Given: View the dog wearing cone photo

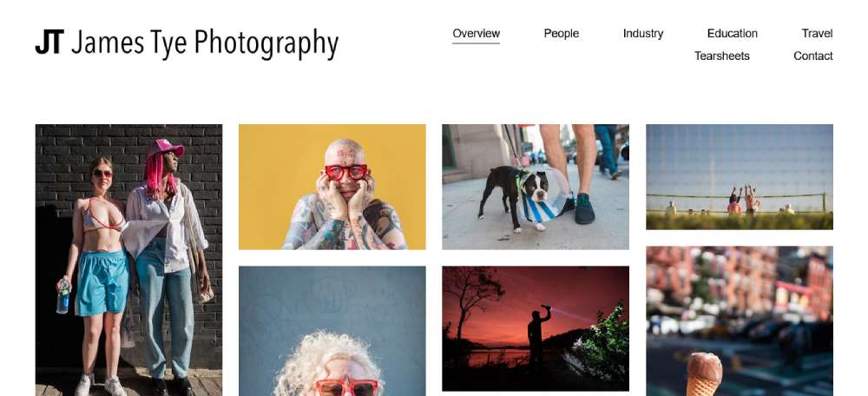Looking at the screenshot, I should tap(536, 187).
